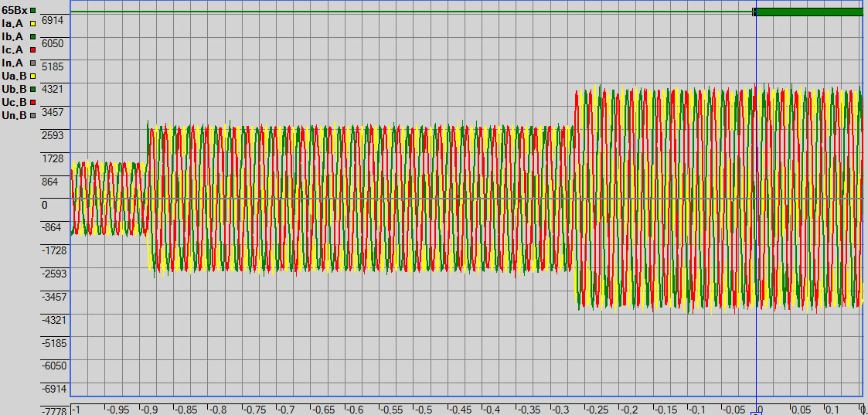868x415 pixels.
Task: Select the Ia,A channel label
Action: (x=12, y=23)
